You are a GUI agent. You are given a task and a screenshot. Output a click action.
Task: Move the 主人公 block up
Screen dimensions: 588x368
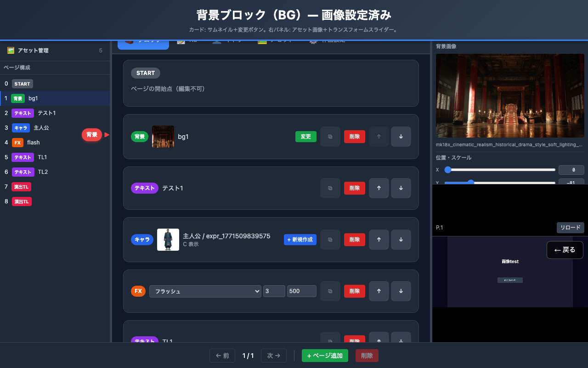(379, 240)
